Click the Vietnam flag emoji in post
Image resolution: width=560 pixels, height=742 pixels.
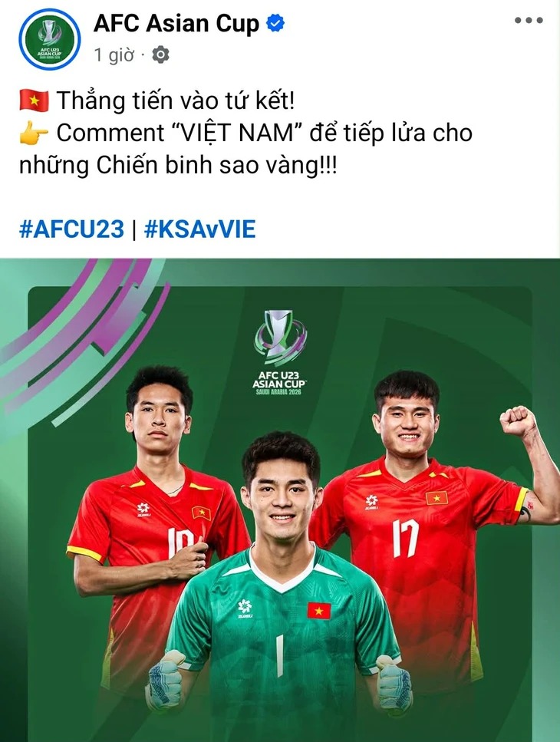pyautogui.click(x=34, y=101)
